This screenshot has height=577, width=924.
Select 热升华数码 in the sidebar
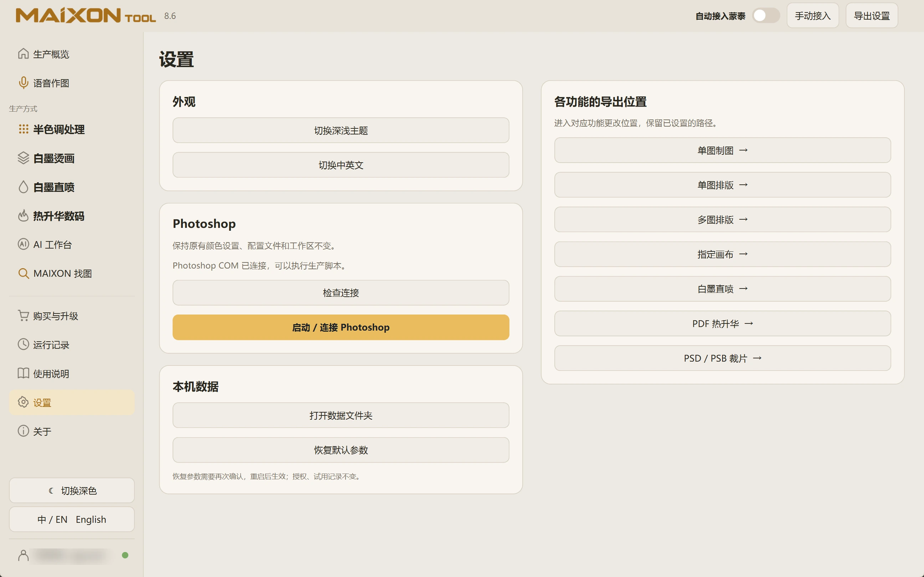[72, 216]
